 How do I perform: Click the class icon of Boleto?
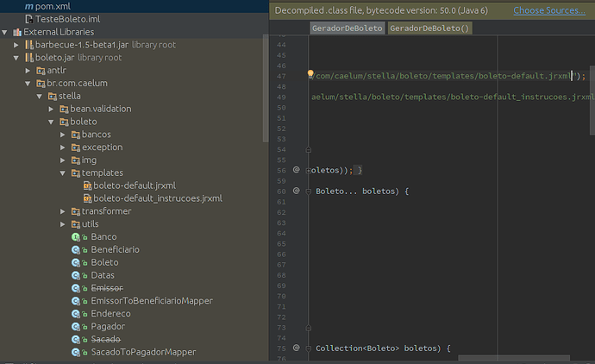[x=76, y=263]
